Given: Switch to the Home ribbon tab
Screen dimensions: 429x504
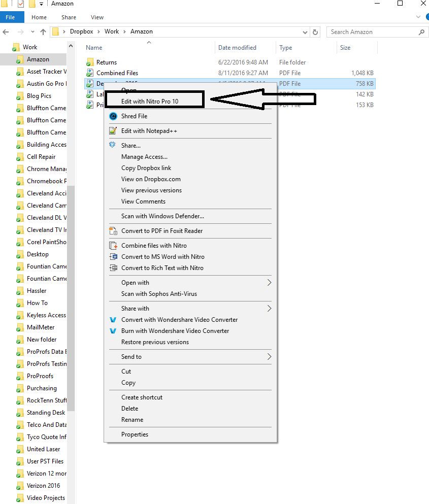Looking at the screenshot, I should pos(39,17).
